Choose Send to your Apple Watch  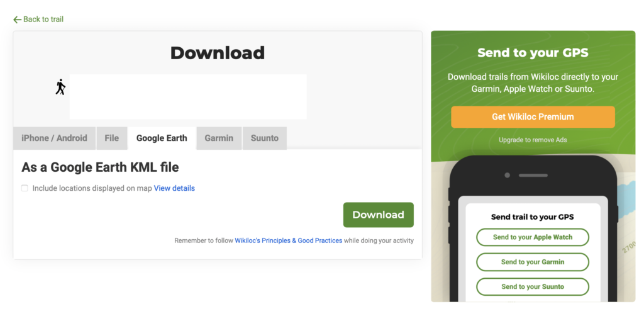[x=533, y=237]
